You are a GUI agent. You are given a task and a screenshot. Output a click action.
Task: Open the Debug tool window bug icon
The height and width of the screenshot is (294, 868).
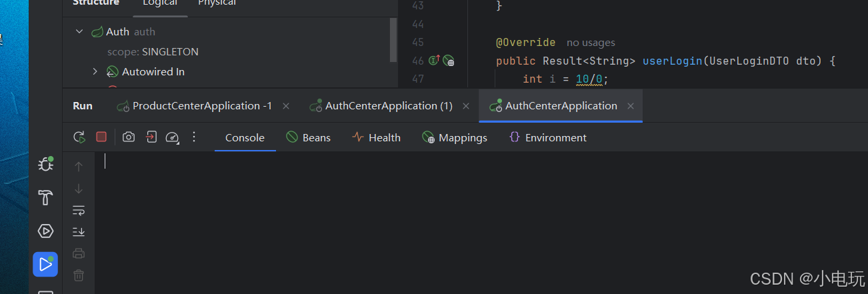45,163
